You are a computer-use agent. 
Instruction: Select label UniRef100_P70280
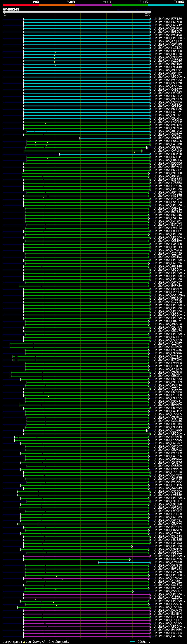[168, 251]
